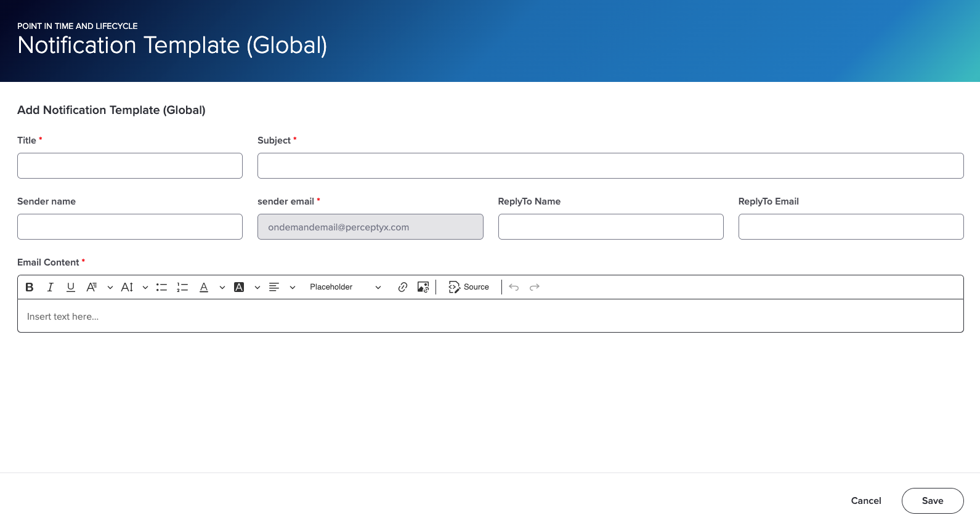This screenshot has width=980, height=523.
Task: Click the insert link icon
Action: pyautogui.click(x=403, y=287)
